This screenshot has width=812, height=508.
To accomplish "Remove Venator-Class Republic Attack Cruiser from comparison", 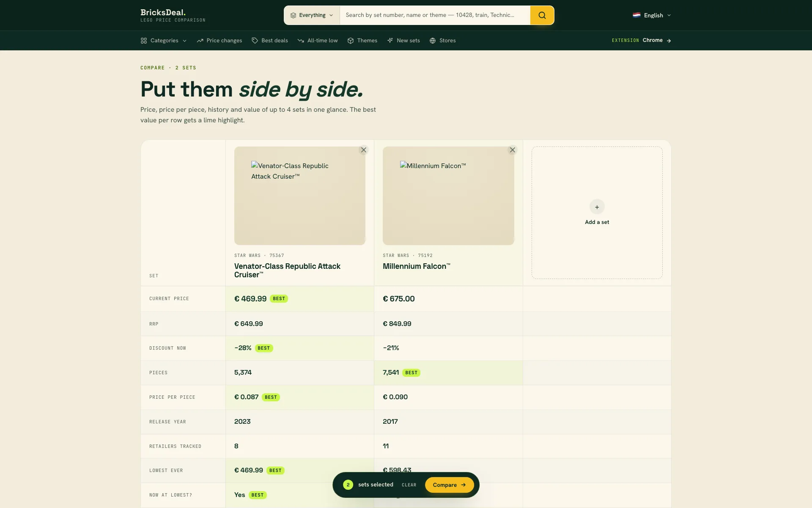I will coord(363,150).
